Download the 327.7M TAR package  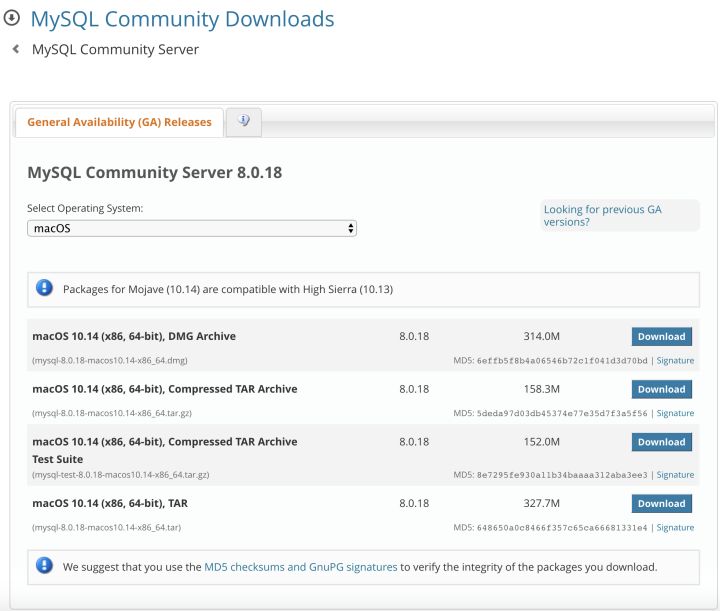point(661,504)
